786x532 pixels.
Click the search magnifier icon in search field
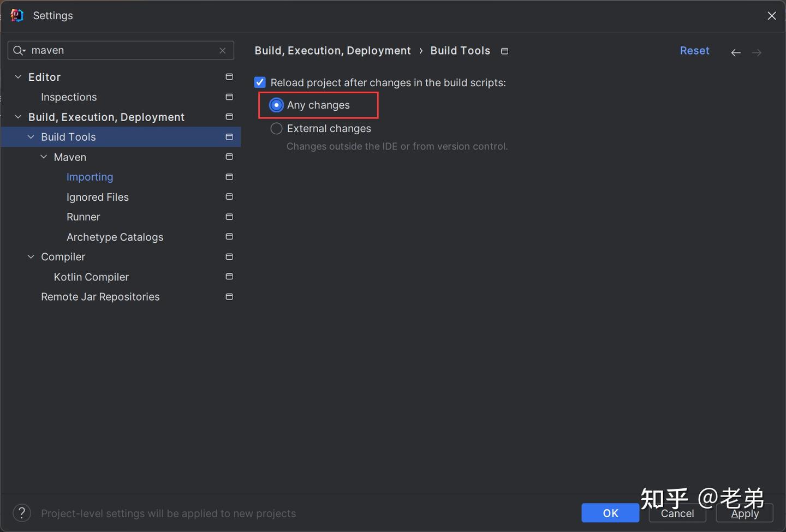point(19,51)
